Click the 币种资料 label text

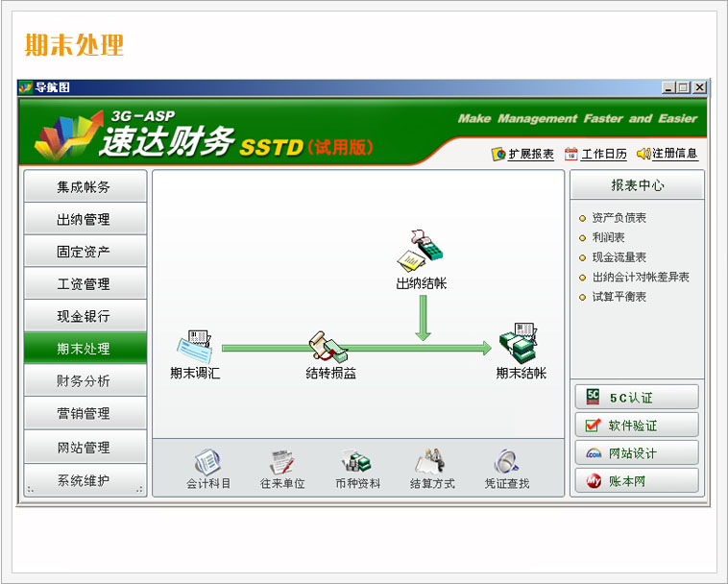357,484
